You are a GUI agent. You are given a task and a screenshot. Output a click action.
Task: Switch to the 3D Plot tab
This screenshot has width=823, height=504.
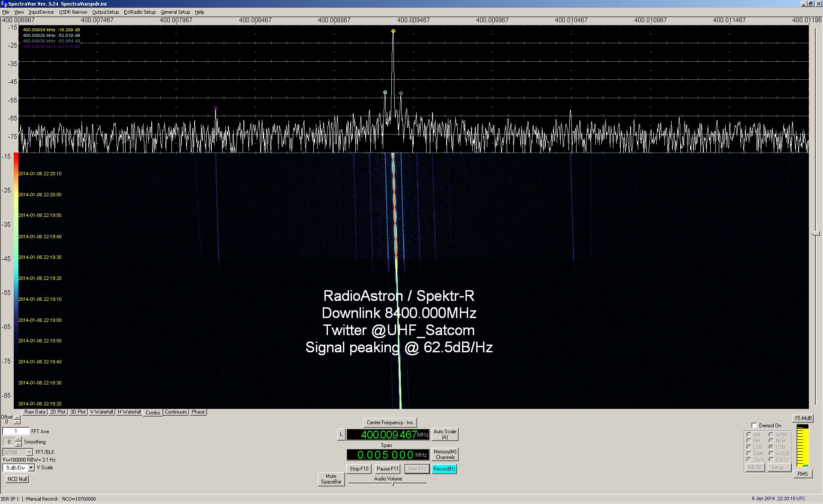click(78, 412)
